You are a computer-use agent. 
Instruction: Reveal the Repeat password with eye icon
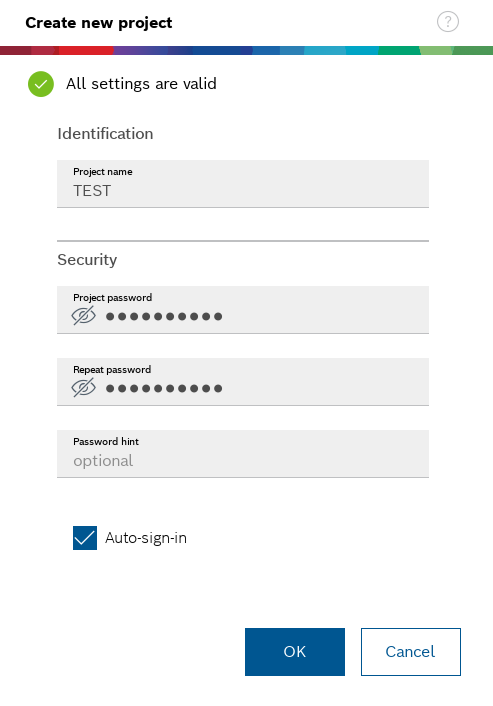click(x=84, y=388)
